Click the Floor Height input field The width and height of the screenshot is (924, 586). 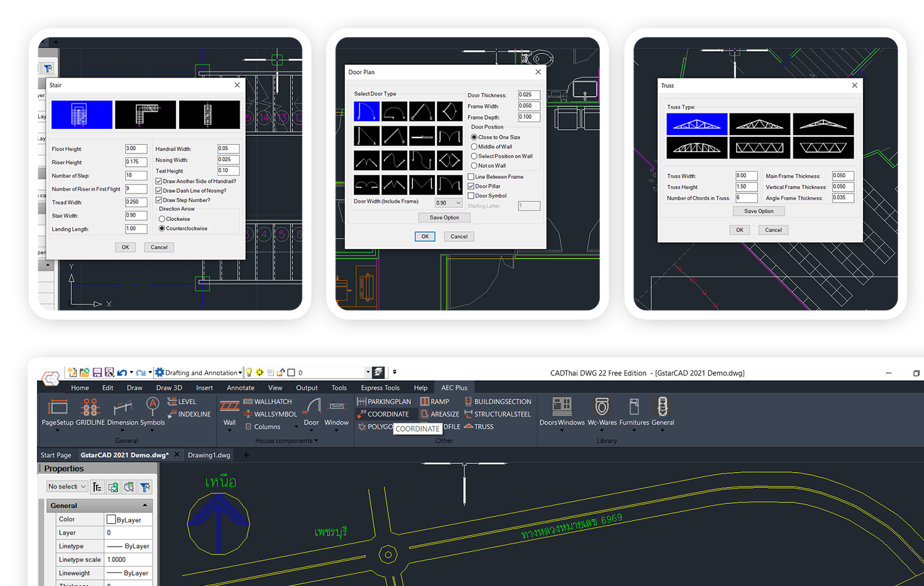pos(136,149)
